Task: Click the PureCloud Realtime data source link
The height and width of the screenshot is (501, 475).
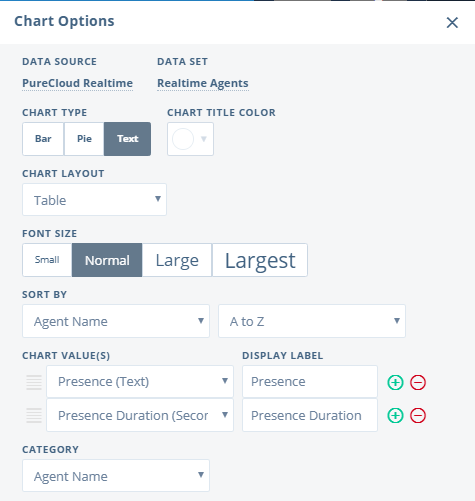Action: pyautogui.click(x=77, y=83)
